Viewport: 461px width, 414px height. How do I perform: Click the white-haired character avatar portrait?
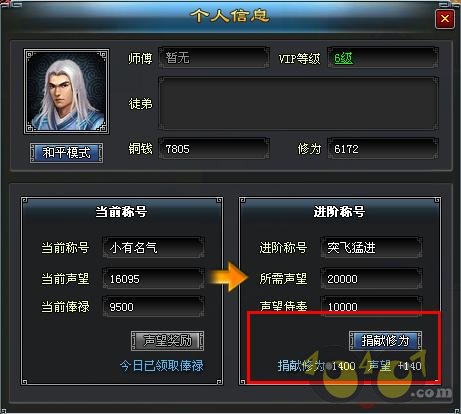67,92
